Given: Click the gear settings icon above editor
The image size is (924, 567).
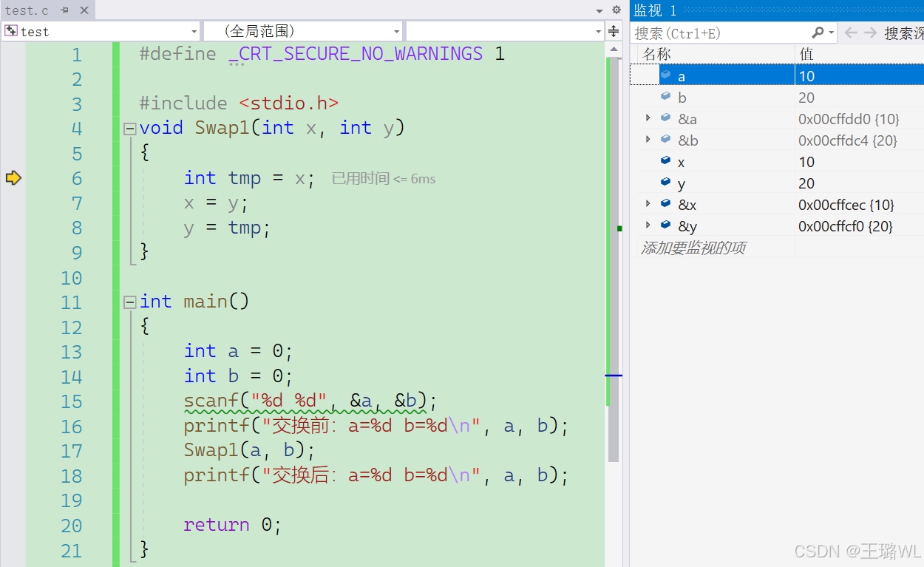Looking at the screenshot, I should [x=616, y=10].
